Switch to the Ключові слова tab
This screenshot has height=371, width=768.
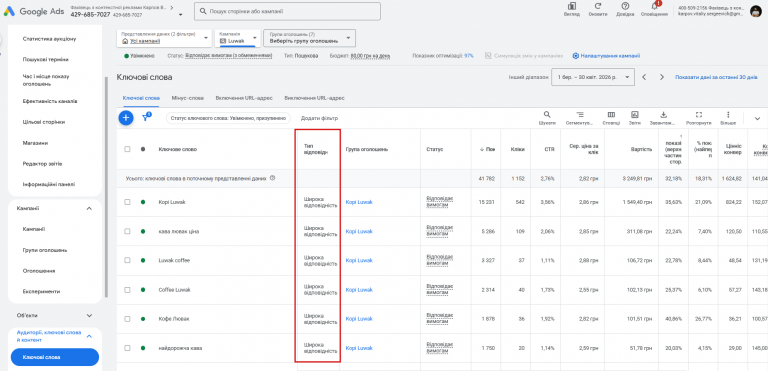141,98
